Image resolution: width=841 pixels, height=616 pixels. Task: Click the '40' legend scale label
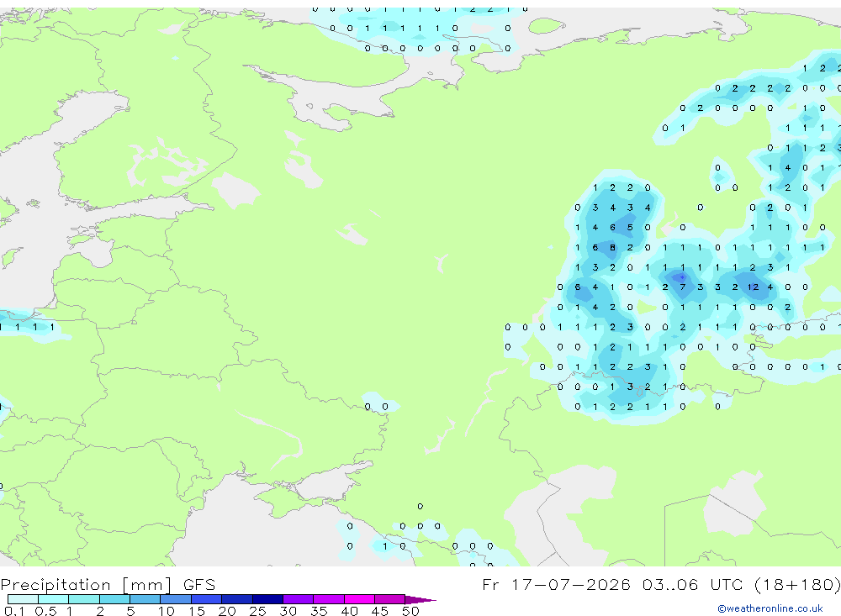(349, 611)
